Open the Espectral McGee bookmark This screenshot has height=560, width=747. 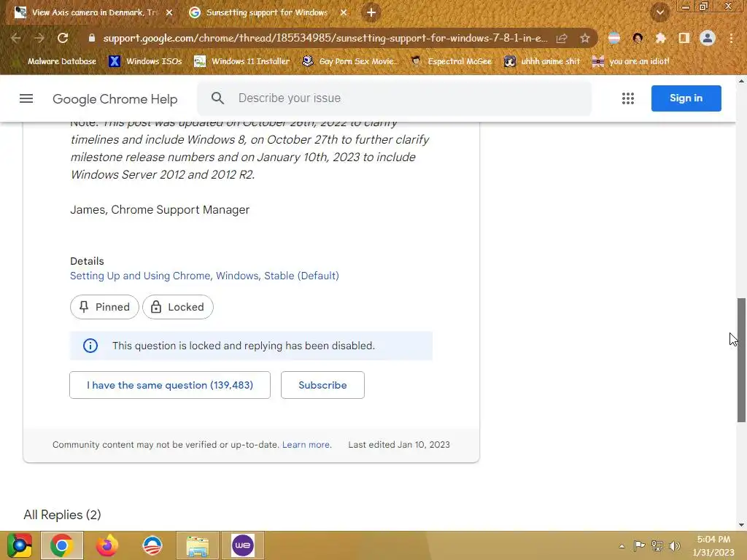click(451, 61)
